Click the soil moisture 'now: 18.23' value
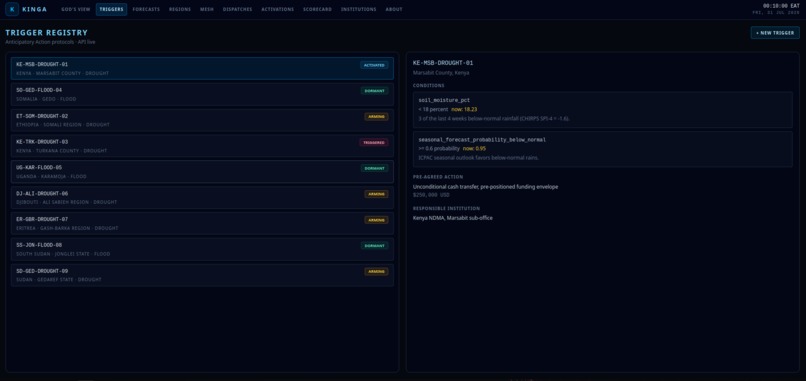806x381 pixels. 464,110
